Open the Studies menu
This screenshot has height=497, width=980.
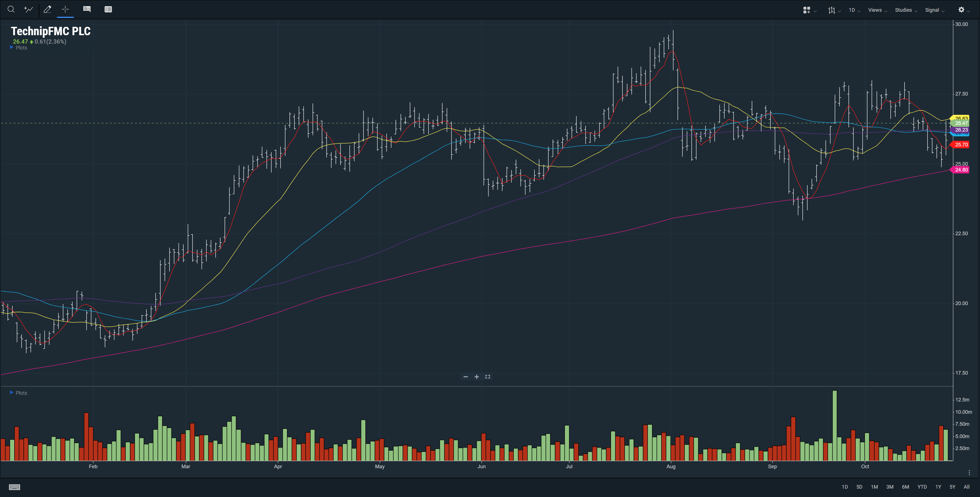pos(906,10)
